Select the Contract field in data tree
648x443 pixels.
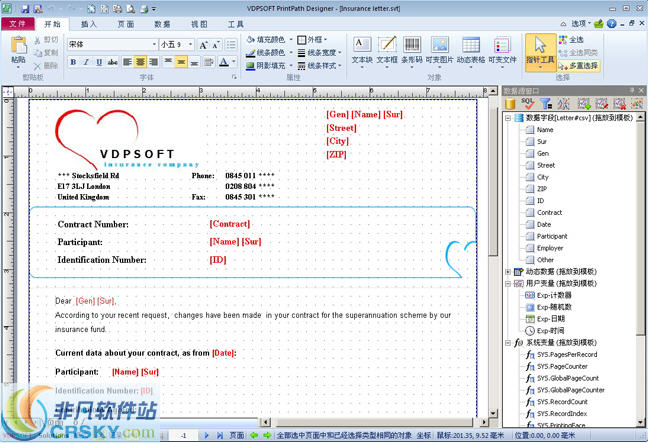[x=549, y=213]
